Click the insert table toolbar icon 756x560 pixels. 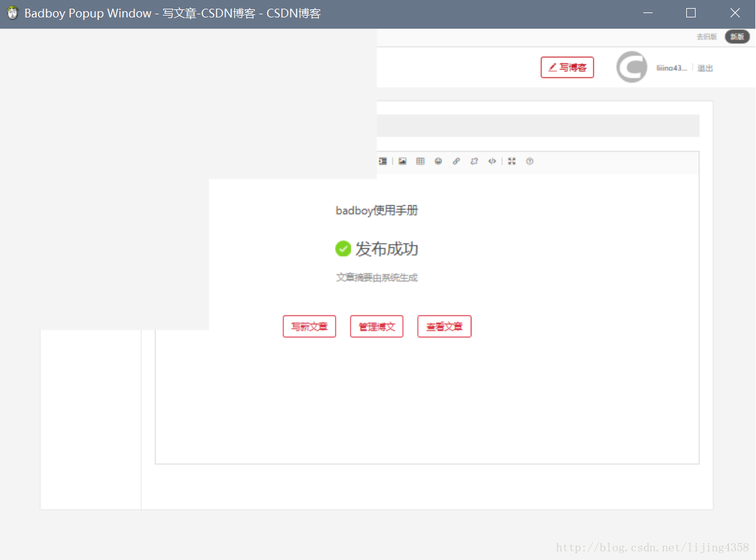click(420, 161)
